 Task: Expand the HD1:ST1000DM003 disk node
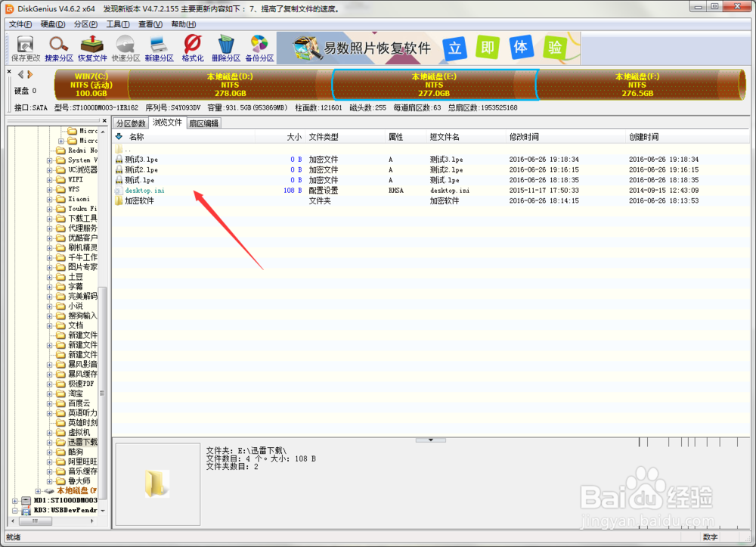click(15, 501)
